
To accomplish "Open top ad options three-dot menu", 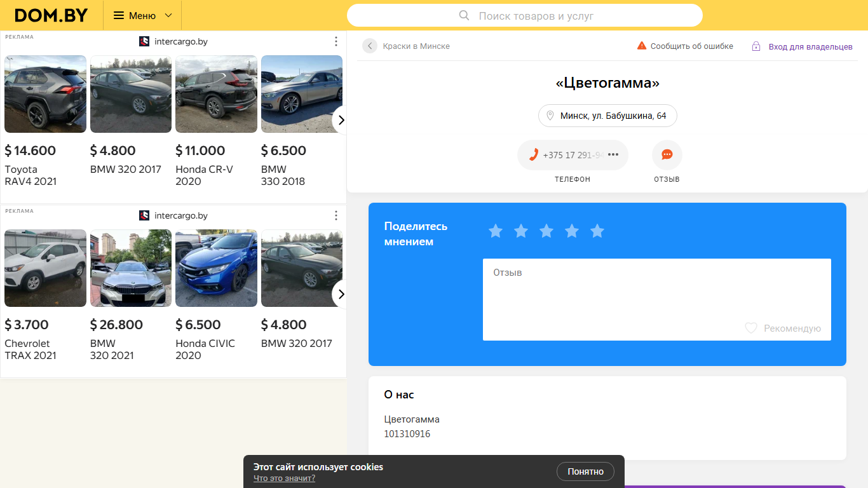I will click(x=336, y=41).
